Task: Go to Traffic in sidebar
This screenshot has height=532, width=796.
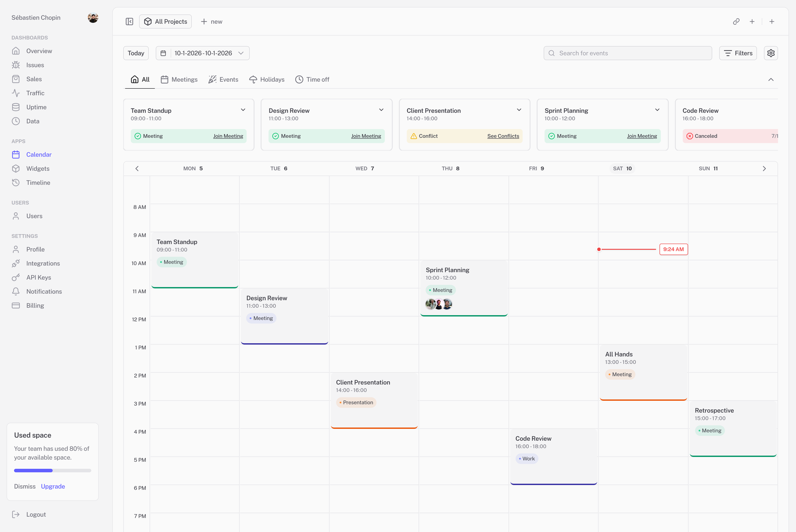Action: click(35, 93)
